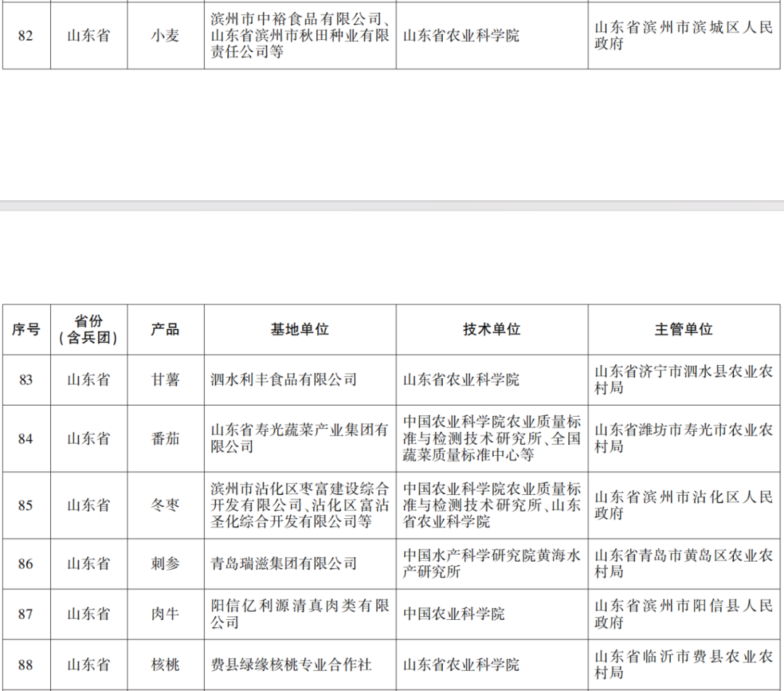Viewport: 784px width, 691px height.
Task: Select the serial number cell 82
Action: click(25, 36)
